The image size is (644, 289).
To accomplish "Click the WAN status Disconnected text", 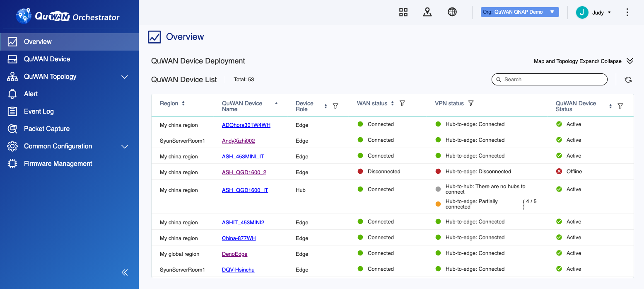I will coord(384,172).
